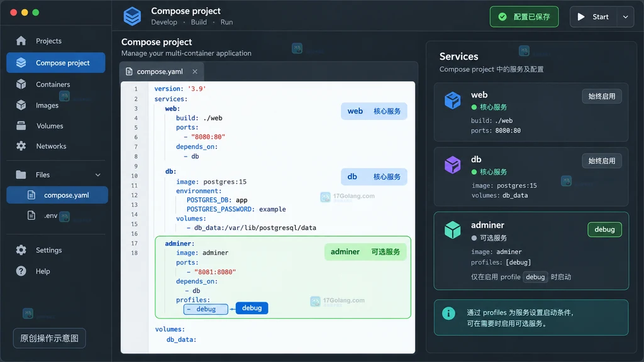Viewport: 644px width, 362px height.
Task: Click debug chip in adminer profile note
Action: point(535,277)
